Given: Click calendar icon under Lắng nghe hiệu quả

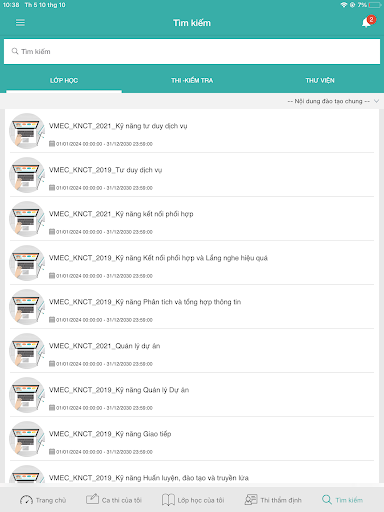Looking at the screenshot, I should (52, 276).
